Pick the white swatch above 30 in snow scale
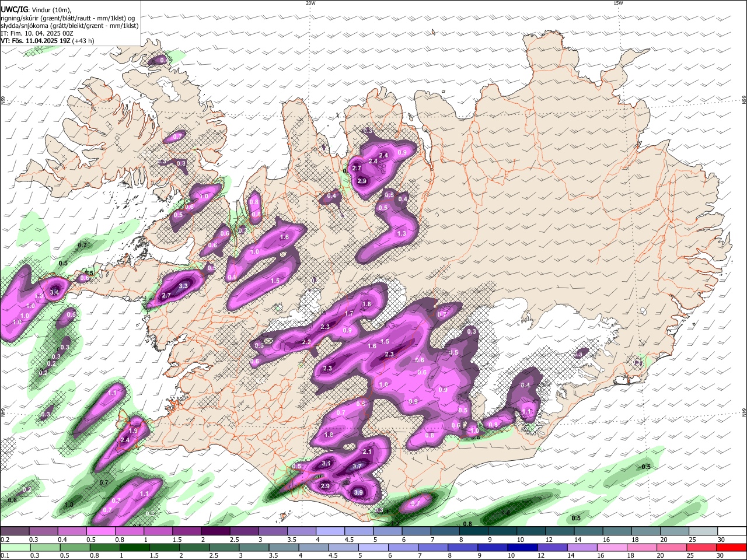The image size is (747, 560). [732, 531]
